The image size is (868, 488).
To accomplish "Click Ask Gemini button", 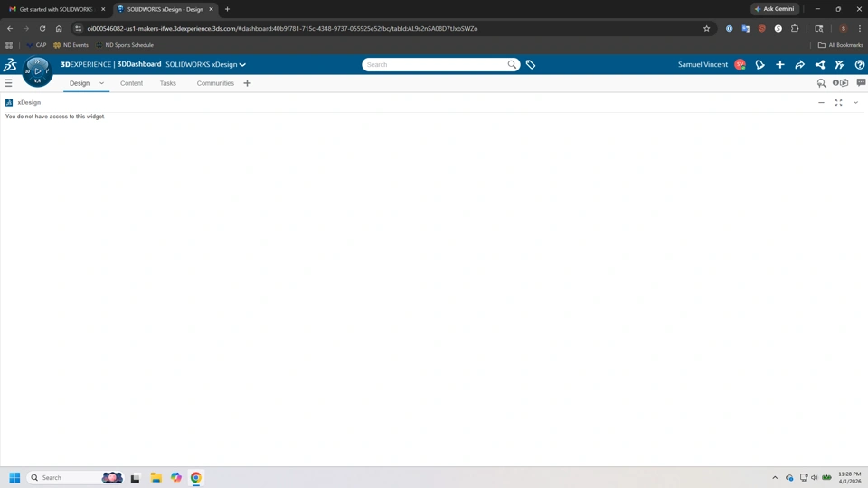I will [x=775, y=9].
